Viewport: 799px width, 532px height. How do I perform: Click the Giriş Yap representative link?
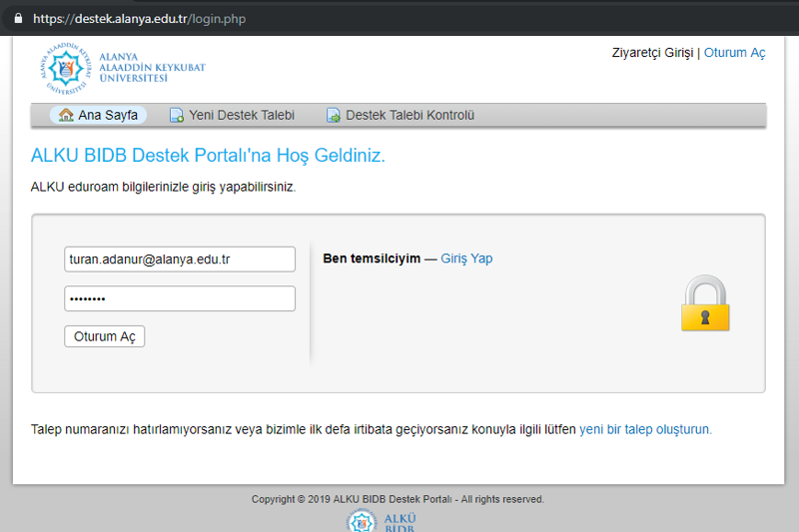pos(466,259)
